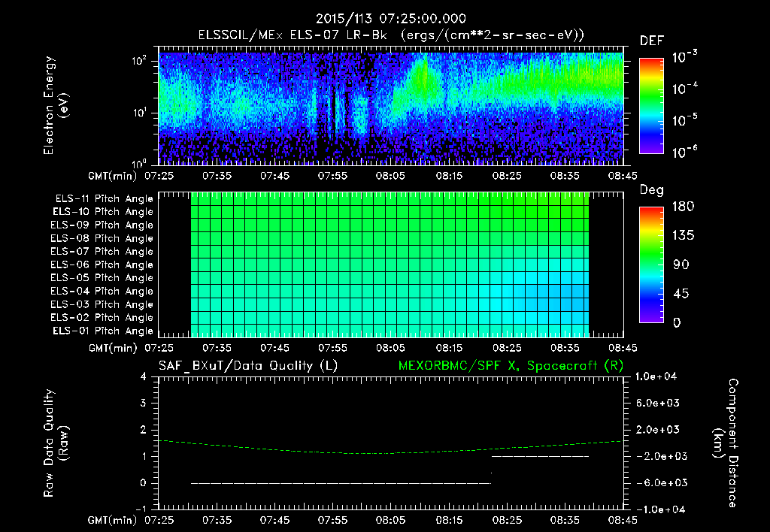Select the ELS-04 Pitch Angle row label

pos(102,292)
